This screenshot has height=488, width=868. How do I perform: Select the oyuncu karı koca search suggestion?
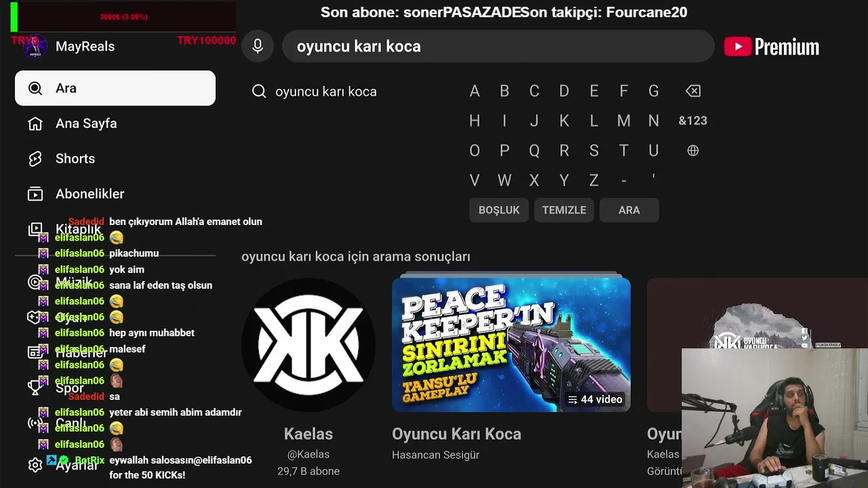click(x=325, y=91)
